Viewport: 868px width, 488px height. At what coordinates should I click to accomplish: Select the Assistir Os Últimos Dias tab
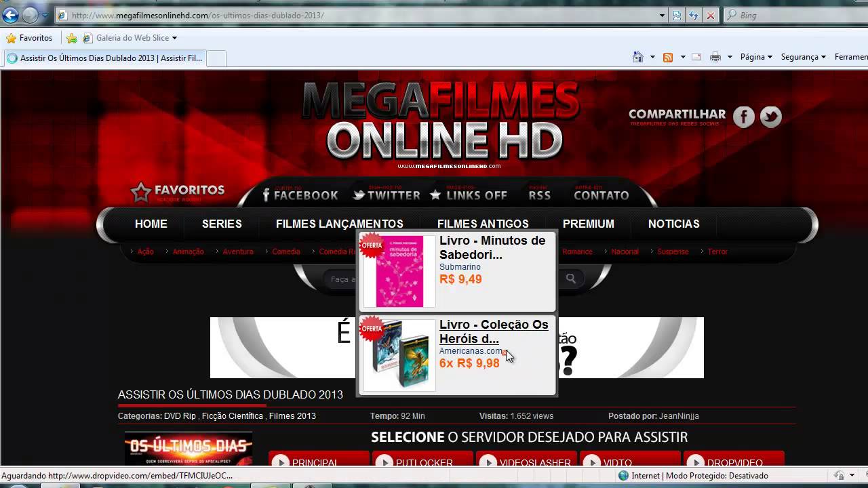(x=104, y=58)
